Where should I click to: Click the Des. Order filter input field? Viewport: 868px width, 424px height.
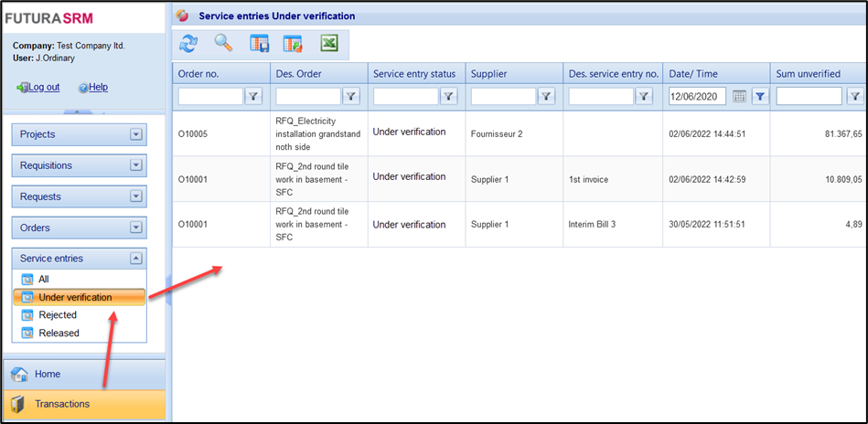pos(307,96)
